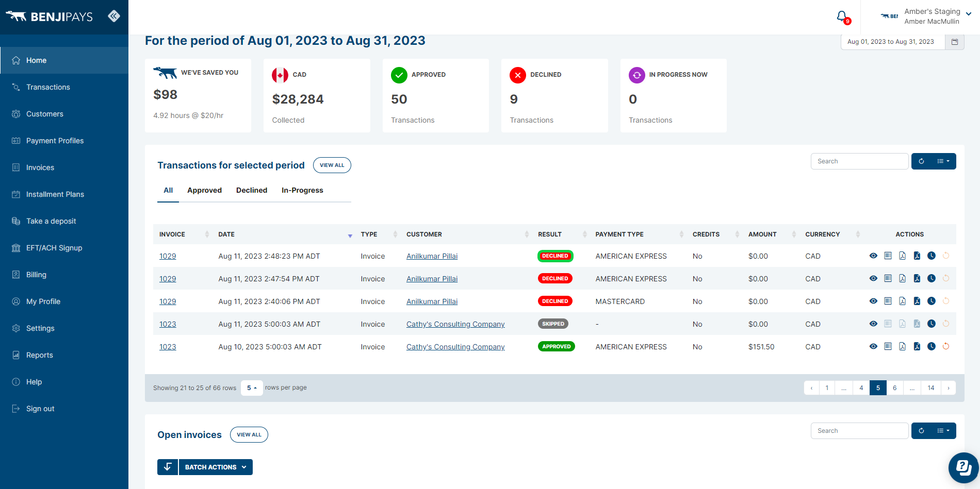
Task: Open My Profile in the sidebar
Action: (43, 301)
